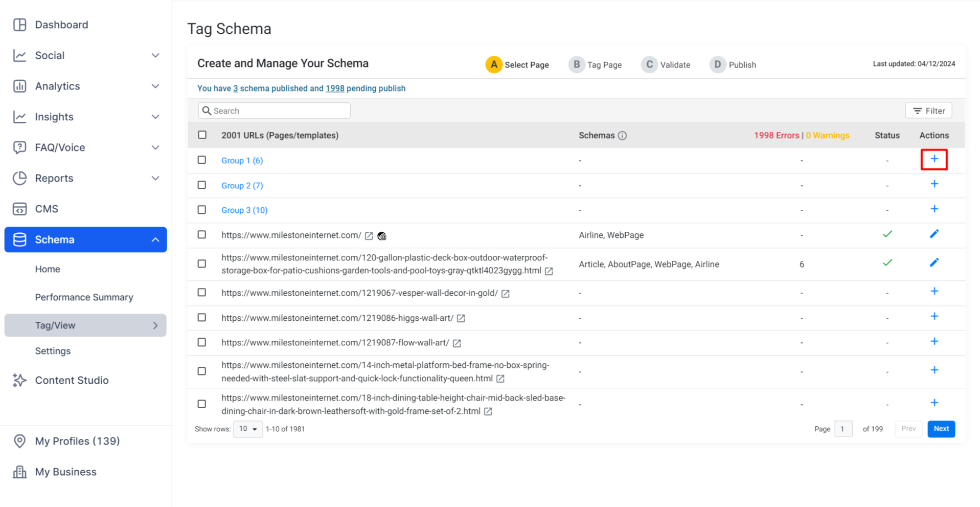Screen dimensions: 980x507
Task: Open platform-bed-frame URL external link icon
Action: pos(500,379)
